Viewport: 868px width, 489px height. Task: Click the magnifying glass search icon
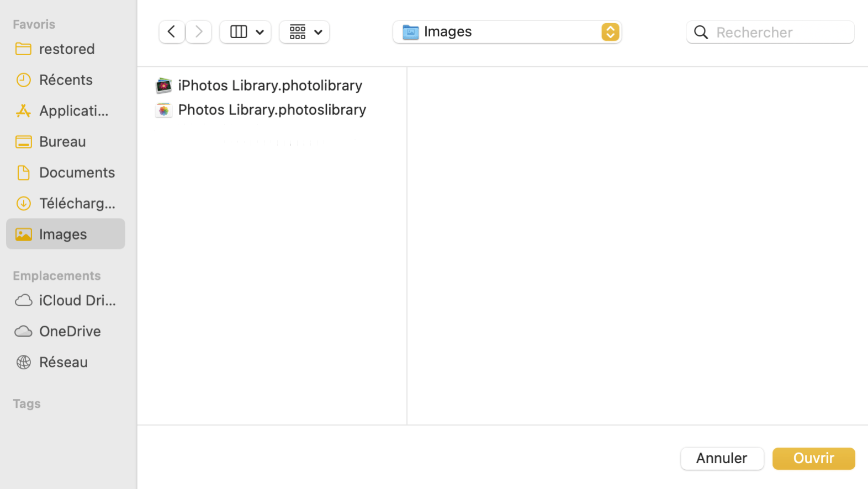(x=701, y=32)
